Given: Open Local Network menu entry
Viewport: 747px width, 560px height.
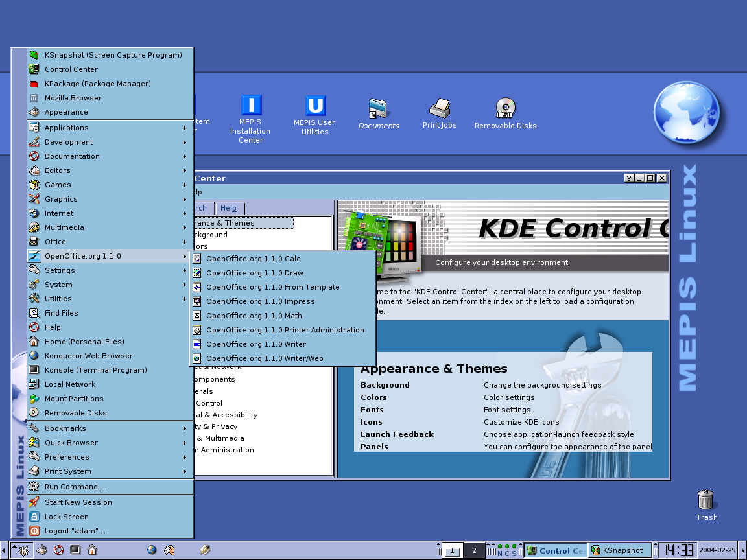Looking at the screenshot, I should (110, 384).
